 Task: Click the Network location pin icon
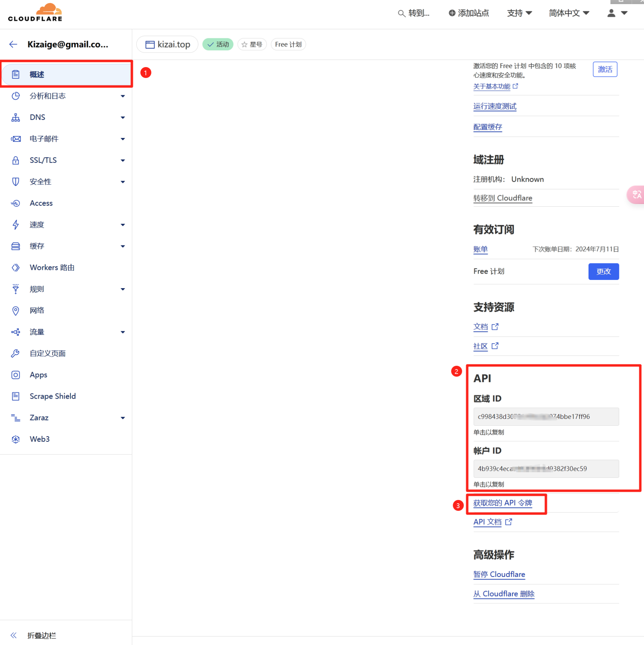15,310
